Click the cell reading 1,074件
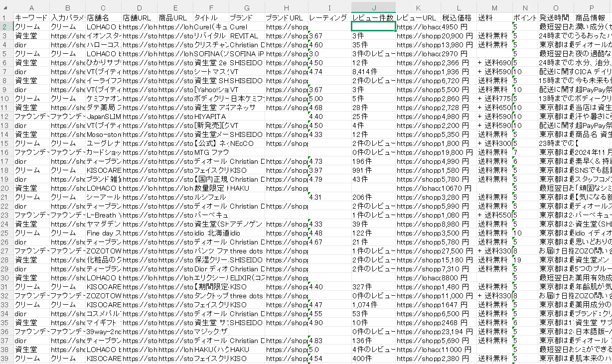The image size is (612, 364). click(x=373, y=305)
